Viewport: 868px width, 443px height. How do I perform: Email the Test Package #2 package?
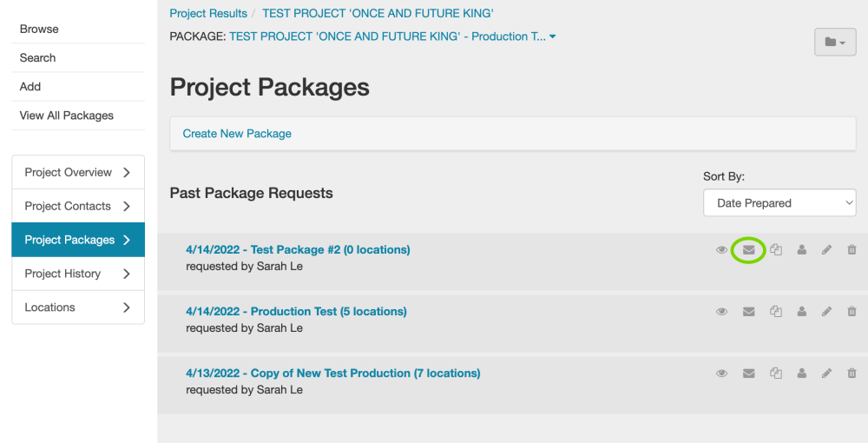(748, 250)
